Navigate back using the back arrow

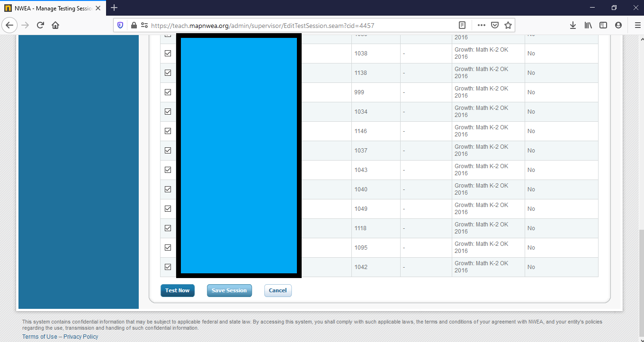[x=9, y=25]
